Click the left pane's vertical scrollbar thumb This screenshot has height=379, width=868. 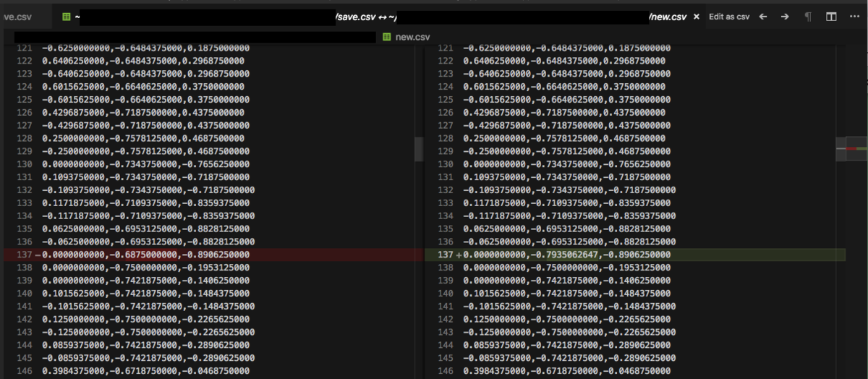tap(418, 149)
